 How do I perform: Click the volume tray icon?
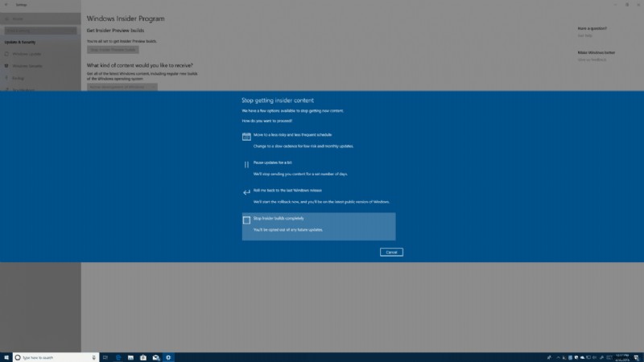594,357
